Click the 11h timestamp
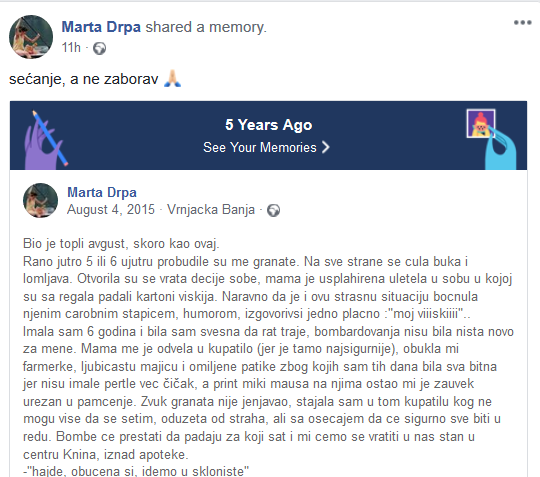 [x=71, y=48]
